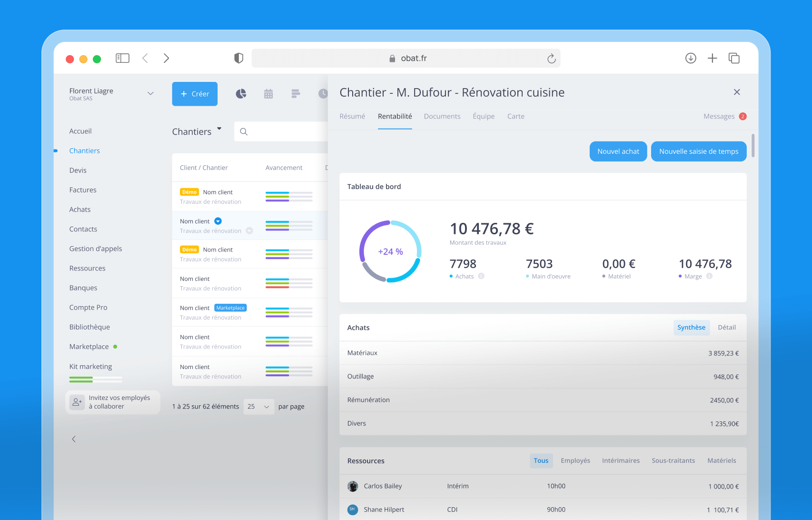Click Invitez vos employés à collaborer
The height and width of the screenshot is (520, 812).
click(x=113, y=402)
